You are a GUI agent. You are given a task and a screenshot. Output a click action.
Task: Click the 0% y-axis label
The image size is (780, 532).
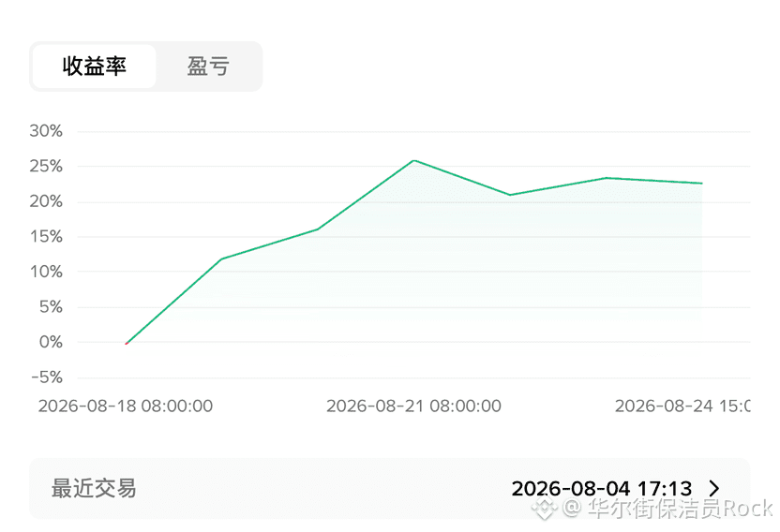pos(51,342)
